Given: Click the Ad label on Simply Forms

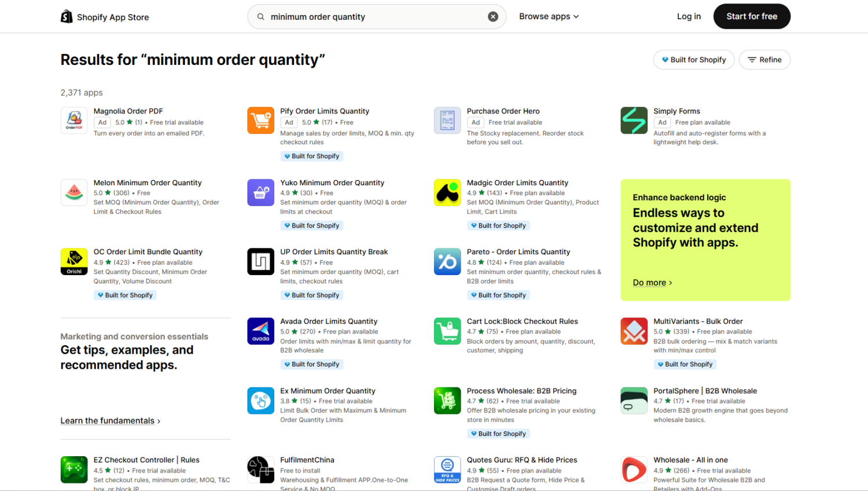Looking at the screenshot, I should click(662, 122).
